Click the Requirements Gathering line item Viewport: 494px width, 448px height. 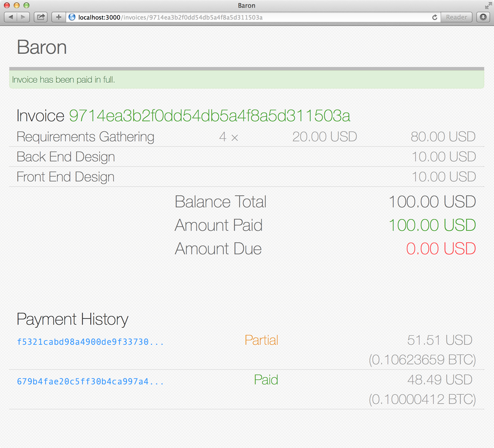click(x=85, y=137)
